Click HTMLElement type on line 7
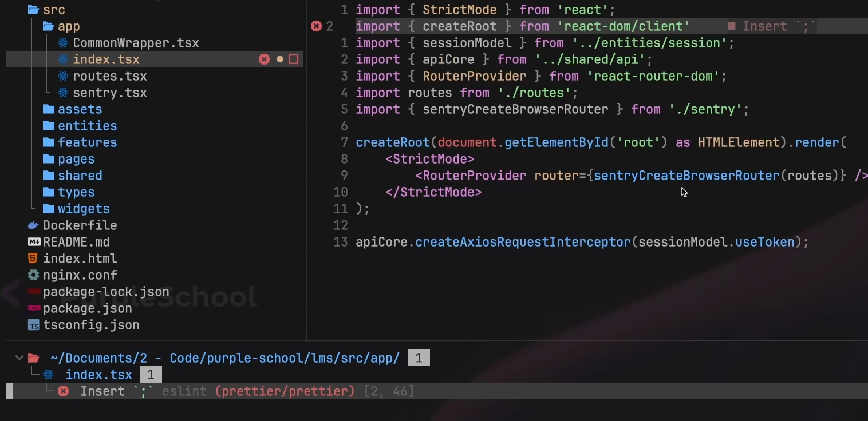The width and height of the screenshot is (868, 421). pos(739,142)
